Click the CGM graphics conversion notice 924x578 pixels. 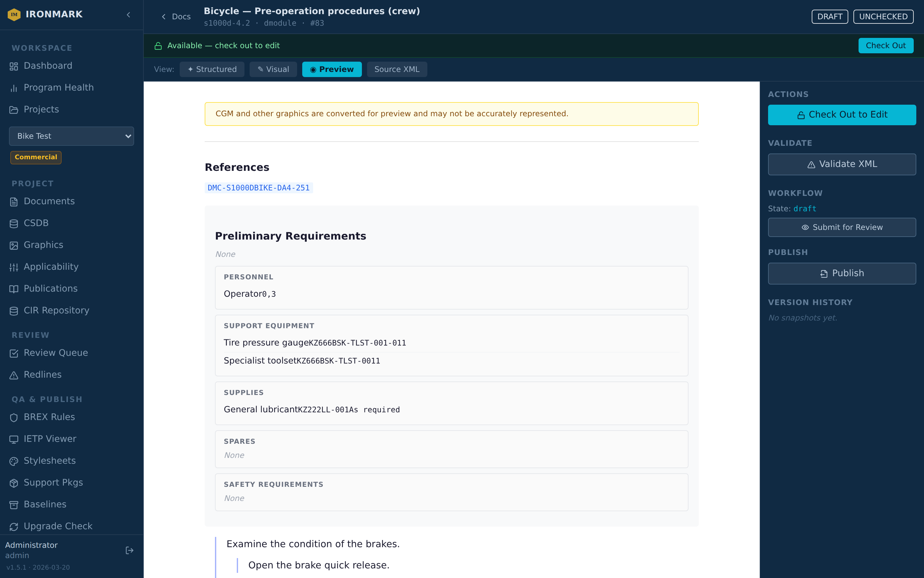[x=451, y=114]
